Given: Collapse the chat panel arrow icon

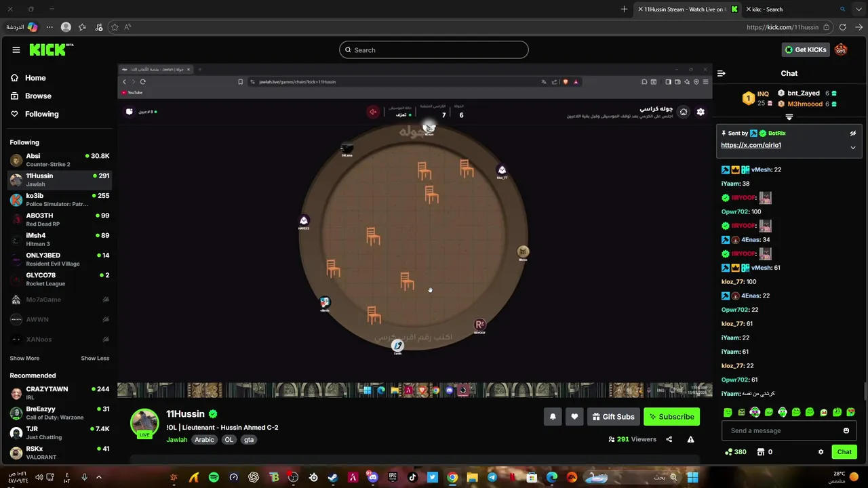Looking at the screenshot, I should [722, 73].
